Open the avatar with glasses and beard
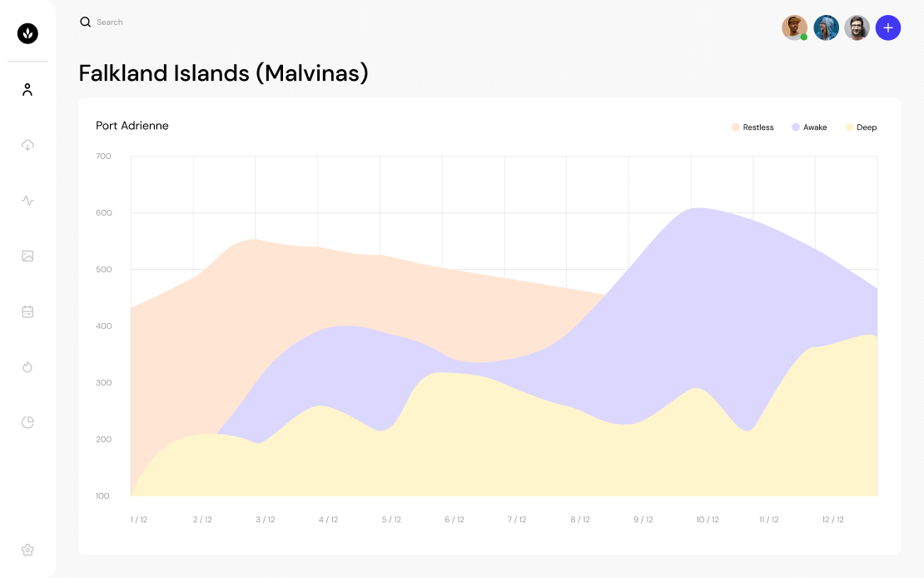Screen dimensions: 924x578 [857, 27]
